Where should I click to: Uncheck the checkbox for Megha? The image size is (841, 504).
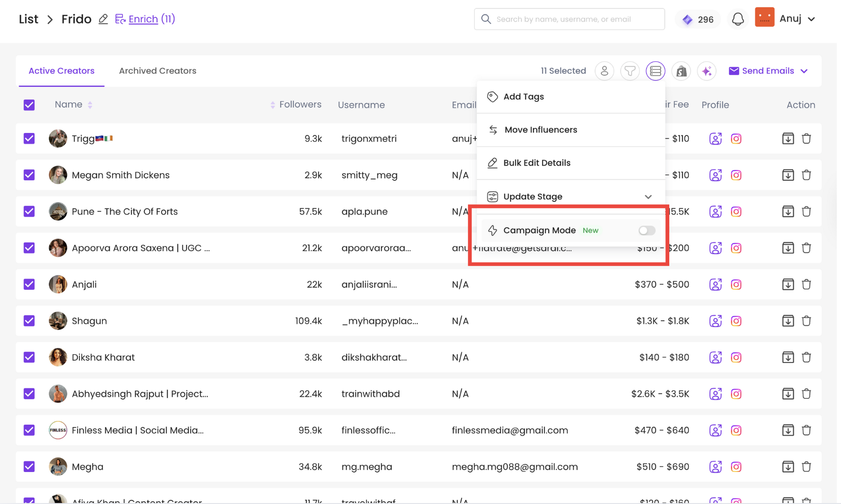click(29, 467)
